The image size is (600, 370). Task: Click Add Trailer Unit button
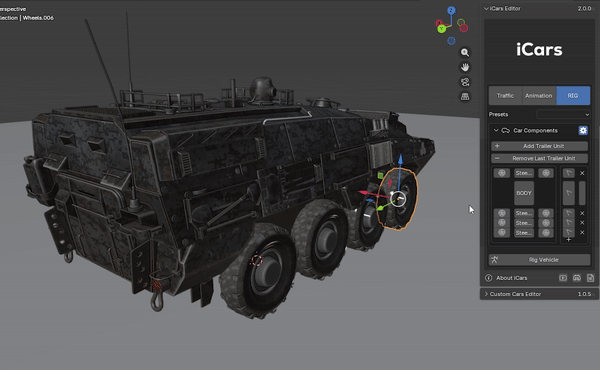point(540,146)
